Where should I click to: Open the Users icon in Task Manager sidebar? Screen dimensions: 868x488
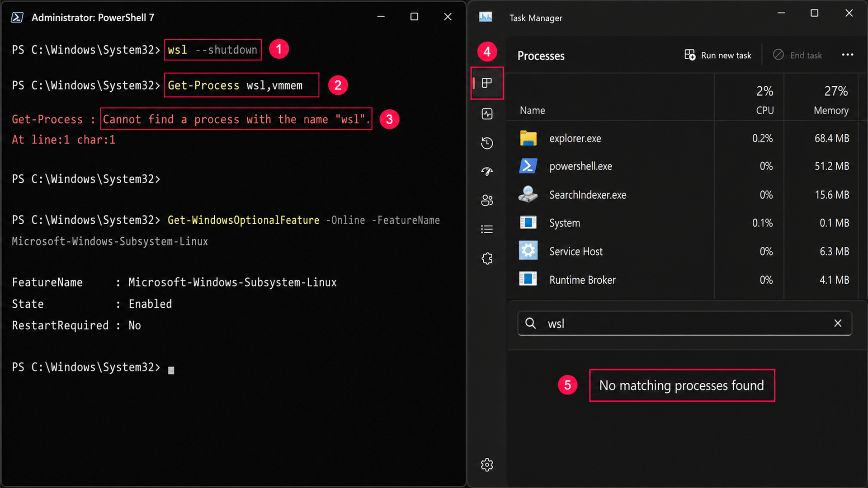pos(487,200)
